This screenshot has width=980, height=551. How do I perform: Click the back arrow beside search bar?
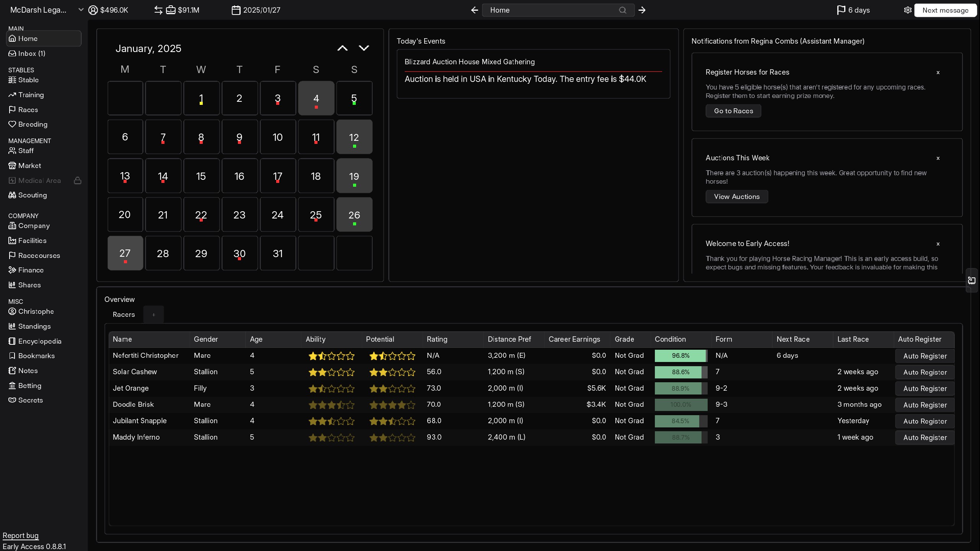[x=474, y=10]
